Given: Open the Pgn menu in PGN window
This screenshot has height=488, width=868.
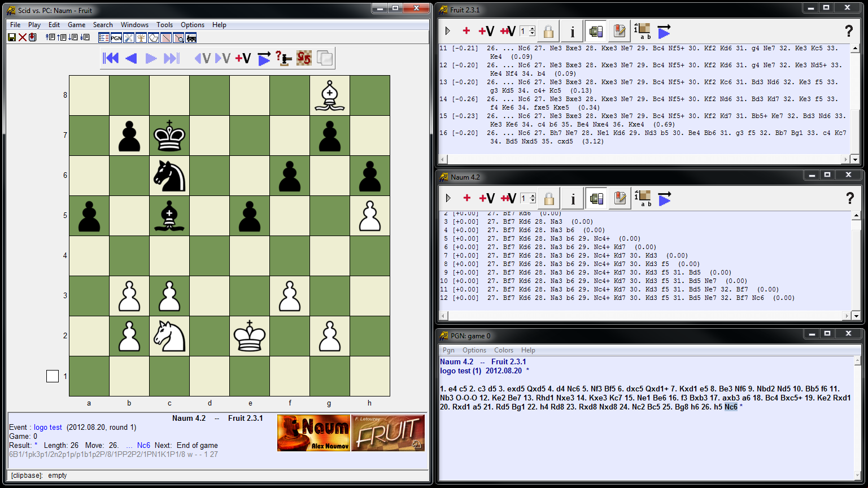Looking at the screenshot, I should (449, 350).
